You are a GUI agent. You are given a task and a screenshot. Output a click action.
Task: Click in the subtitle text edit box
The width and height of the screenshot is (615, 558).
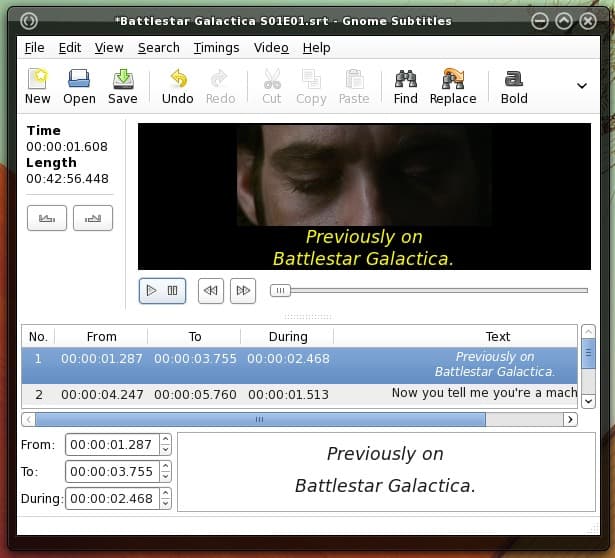point(386,472)
